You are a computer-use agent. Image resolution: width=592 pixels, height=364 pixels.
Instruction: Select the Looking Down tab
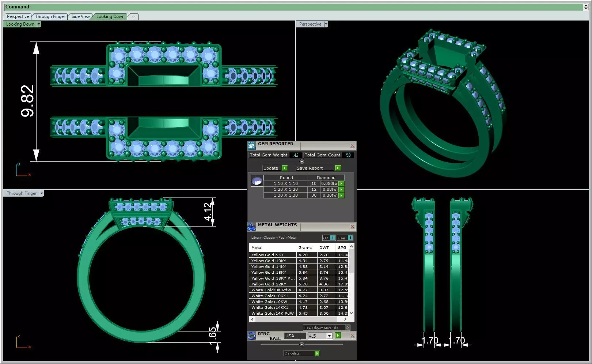[x=110, y=16]
